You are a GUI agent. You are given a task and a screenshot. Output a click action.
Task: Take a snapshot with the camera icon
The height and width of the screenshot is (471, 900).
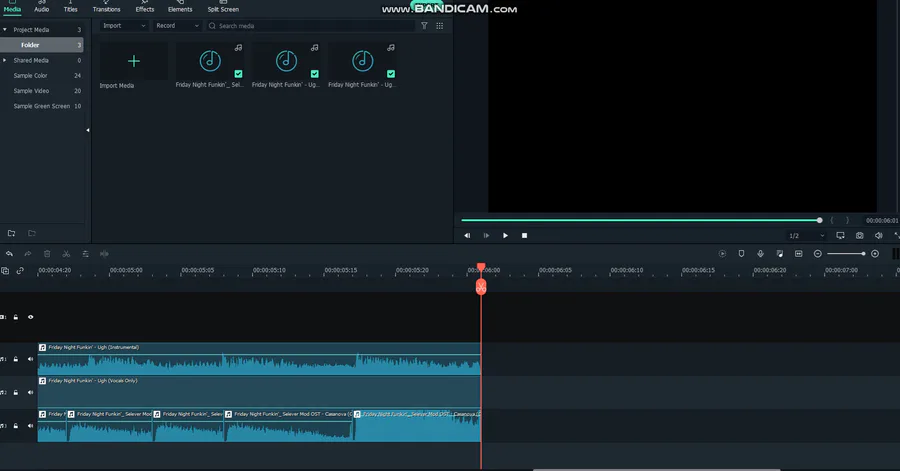pos(859,235)
